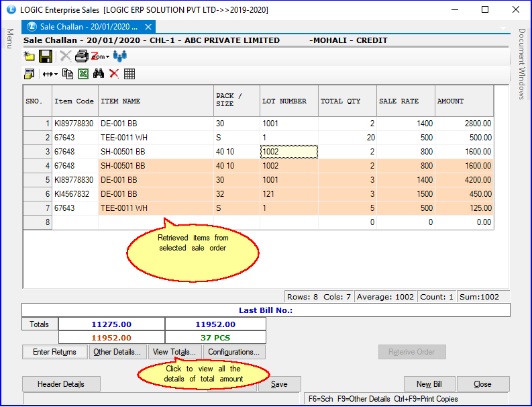Click the Save button at bottom

point(279,384)
